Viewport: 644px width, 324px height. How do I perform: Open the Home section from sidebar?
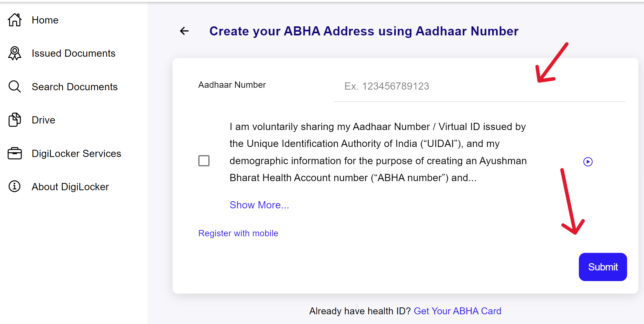[45, 20]
